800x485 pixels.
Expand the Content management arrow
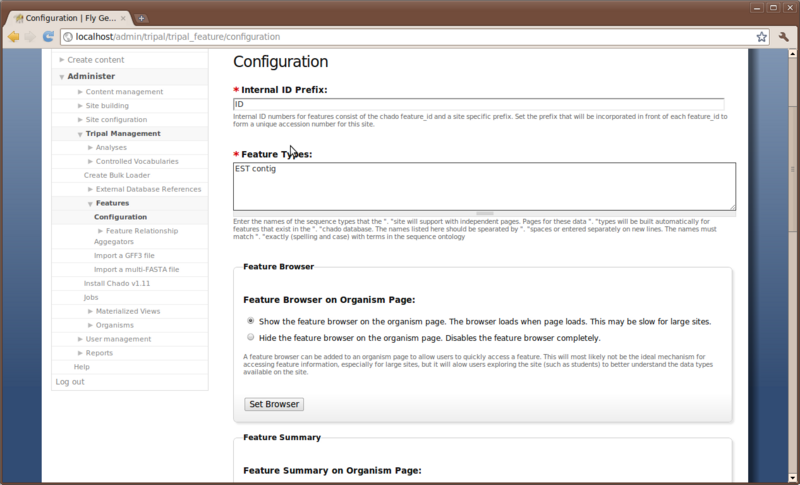(80, 92)
